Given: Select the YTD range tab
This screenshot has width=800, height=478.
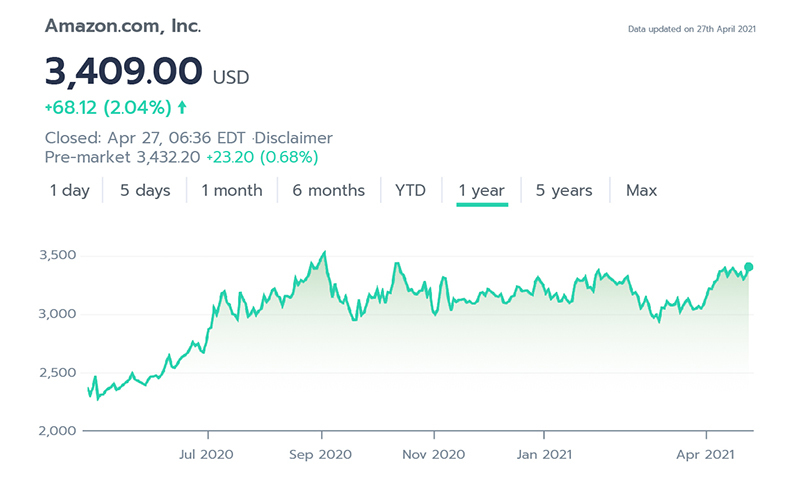Looking at the screenshot, I should pos(410,191).
